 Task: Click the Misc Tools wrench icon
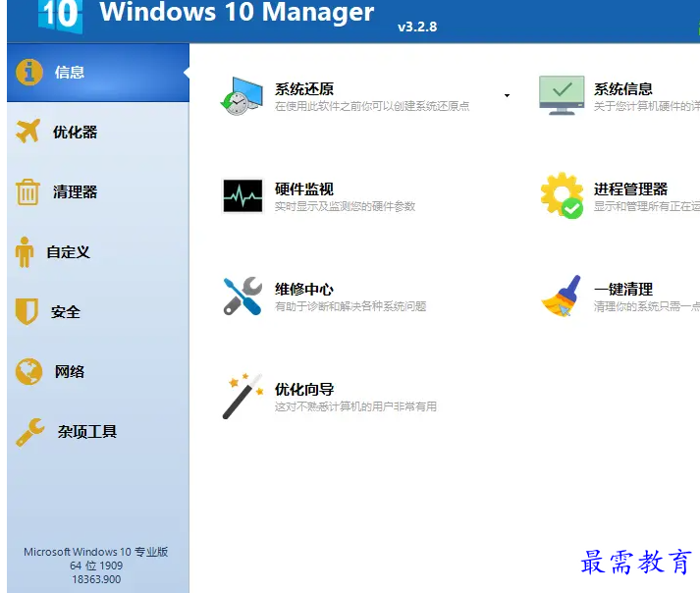coord(30,432)
